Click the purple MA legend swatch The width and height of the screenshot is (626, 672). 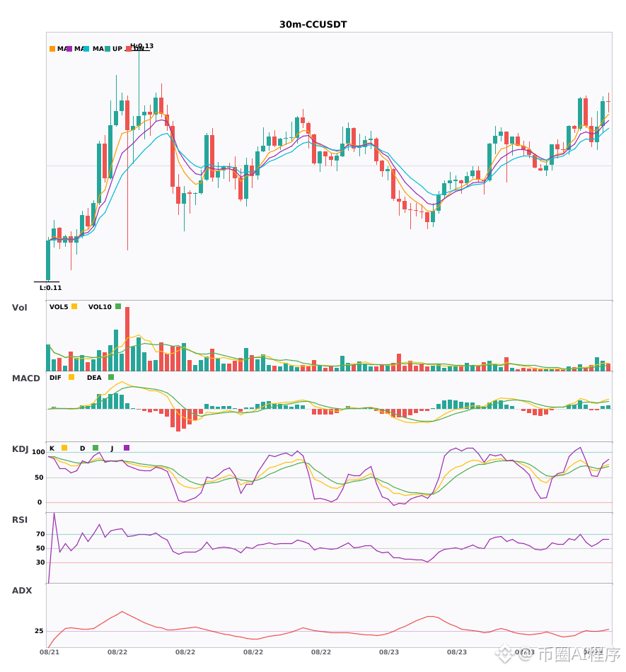pos(69,49)
